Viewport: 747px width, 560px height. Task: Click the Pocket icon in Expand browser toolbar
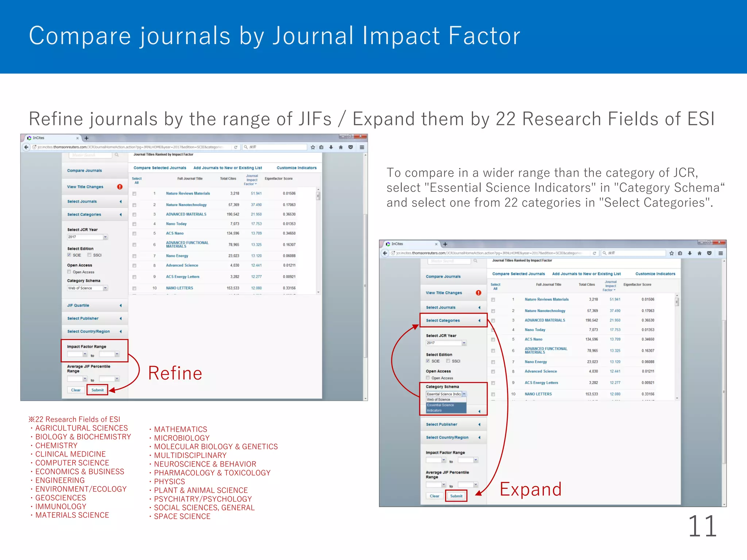(709, 253)
